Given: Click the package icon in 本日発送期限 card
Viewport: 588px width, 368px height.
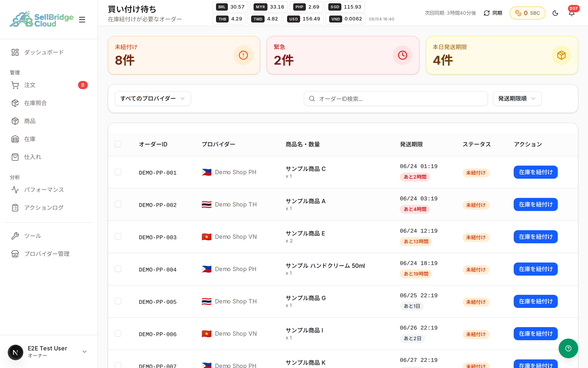Looking at the screenshot, I should (561, 55).
